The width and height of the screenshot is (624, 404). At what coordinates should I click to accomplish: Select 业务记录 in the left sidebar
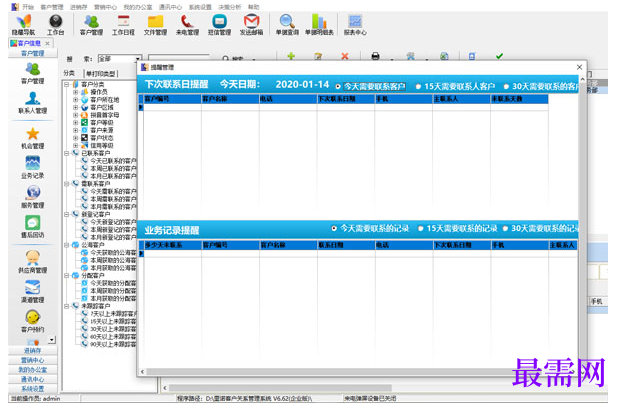coord(33,168)
